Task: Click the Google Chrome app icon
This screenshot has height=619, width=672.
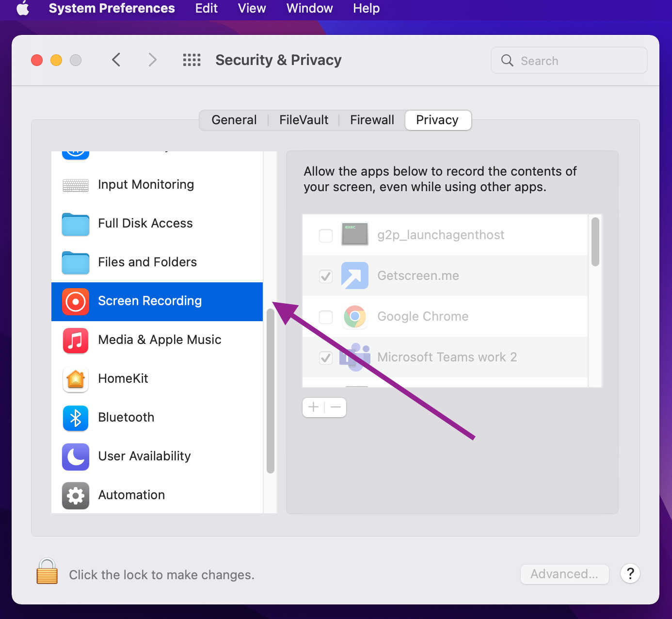Action: coord(355,316)
